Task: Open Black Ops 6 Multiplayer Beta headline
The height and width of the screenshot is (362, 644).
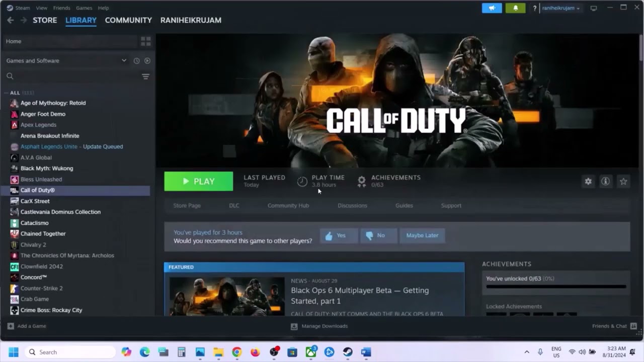Action: coord(360,296)
